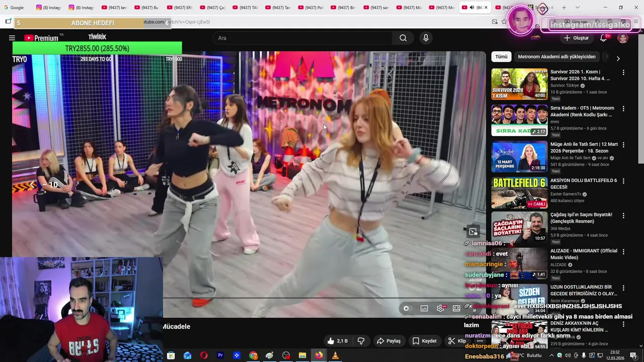Select Metronom Akademi adlı yükleyiciden chip
Screen dimensions: 644x362
coord(556,57)
